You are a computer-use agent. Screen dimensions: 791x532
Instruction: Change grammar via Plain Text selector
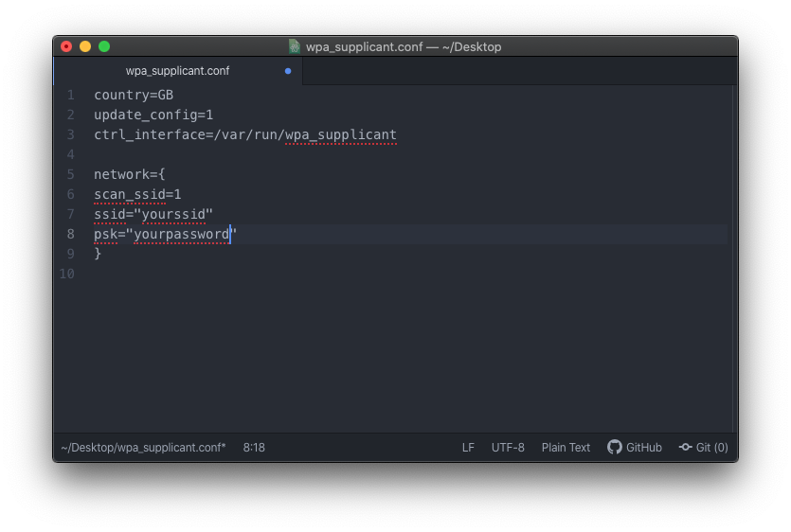[x=566, y=448]
